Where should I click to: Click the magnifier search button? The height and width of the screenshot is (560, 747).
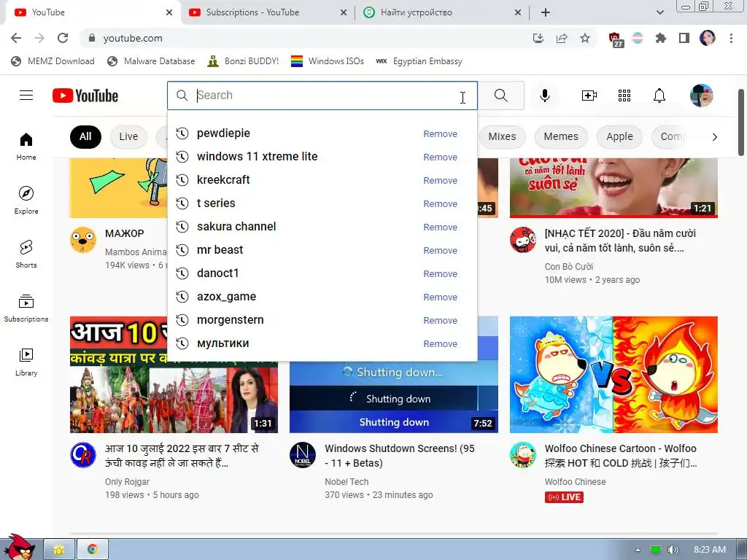click(x=500, y=96)
